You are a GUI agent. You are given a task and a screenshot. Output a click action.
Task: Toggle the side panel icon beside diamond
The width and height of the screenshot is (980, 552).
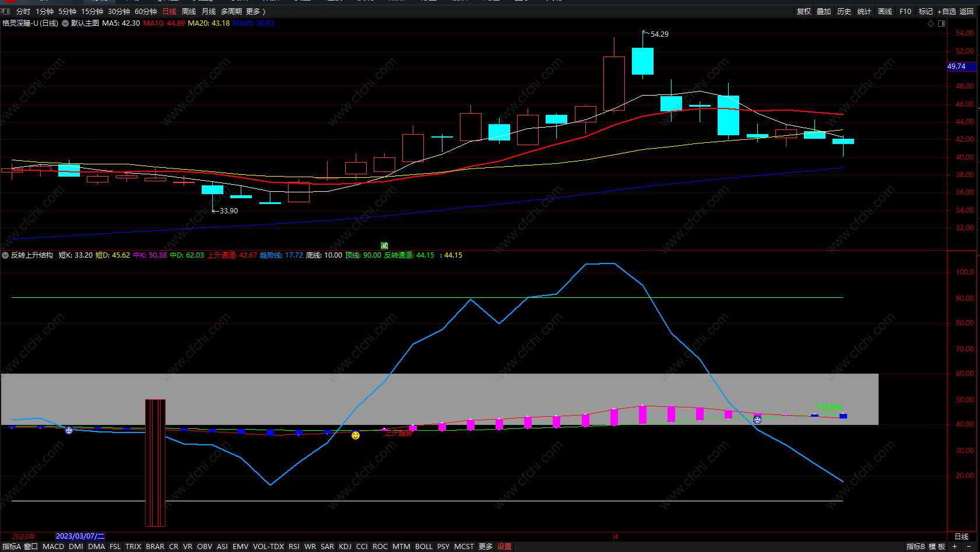942,24
